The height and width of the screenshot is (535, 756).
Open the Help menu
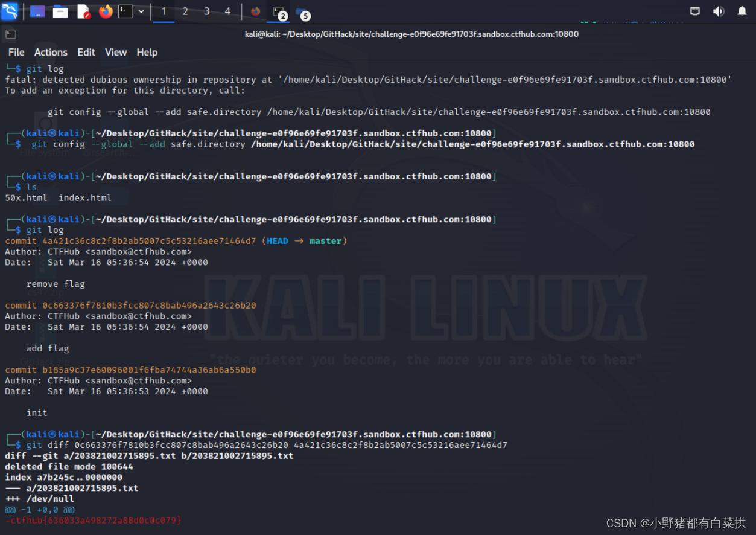click(x=147, y=53)
